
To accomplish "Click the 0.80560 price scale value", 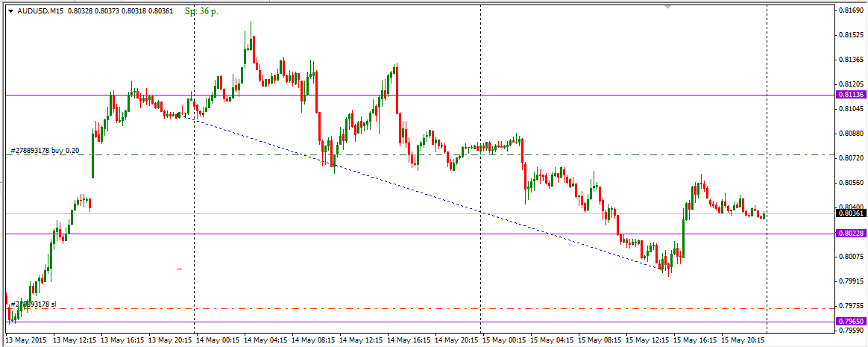I will click(x=852, y=183).
